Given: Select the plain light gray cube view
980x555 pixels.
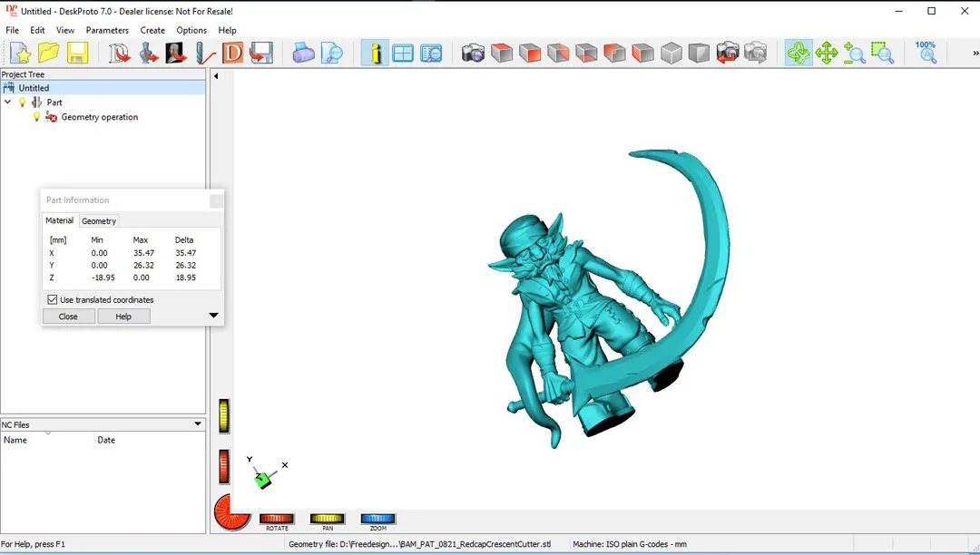Looking at the screenshot, I should [671, 54].
